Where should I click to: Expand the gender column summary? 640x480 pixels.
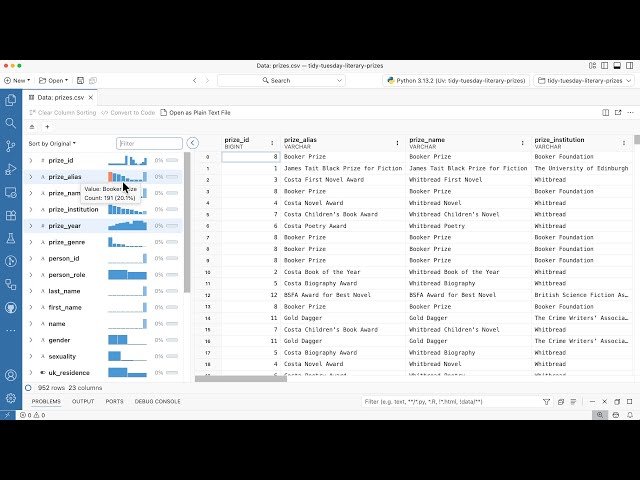[31, 340]
